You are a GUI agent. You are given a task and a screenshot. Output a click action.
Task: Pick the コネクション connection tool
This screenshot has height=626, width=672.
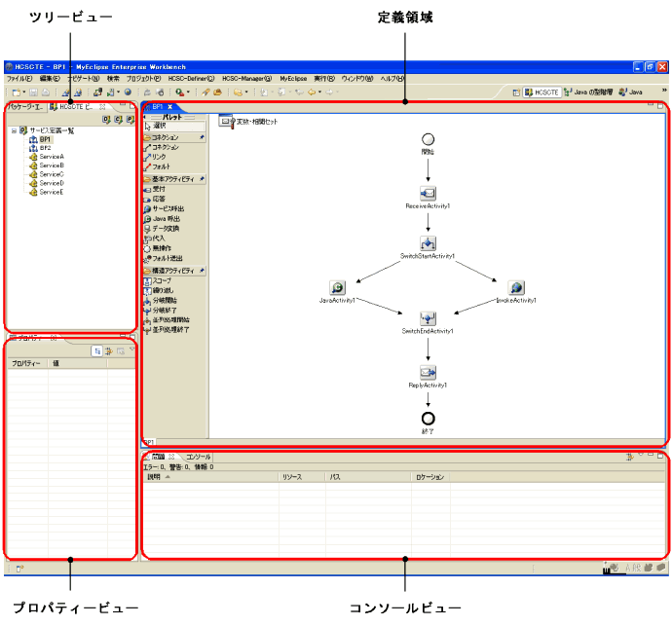(x=162, y=147)
